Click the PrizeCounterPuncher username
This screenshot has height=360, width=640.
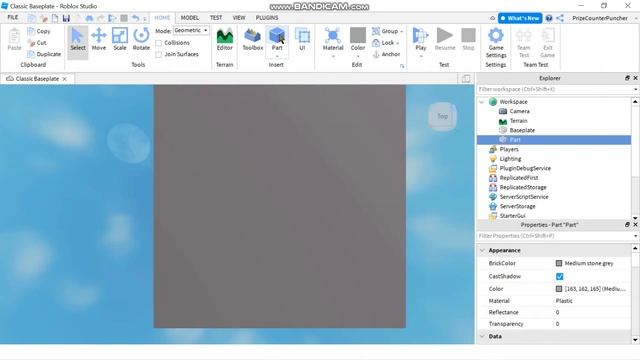(600, 18)
